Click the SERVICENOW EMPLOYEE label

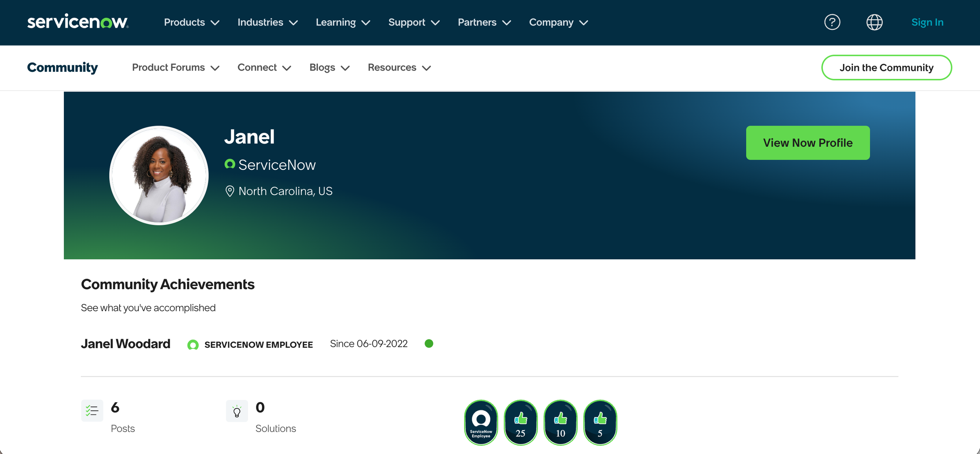(x=259, y=345)
